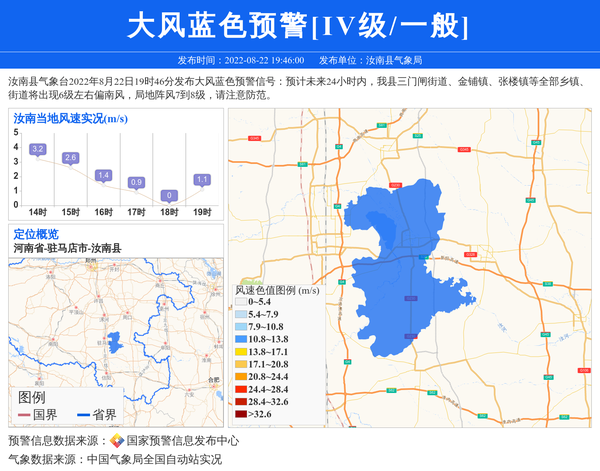600x471 pixels.
Task: Click the 图例 heading on overview map
Action: (31, 398)
